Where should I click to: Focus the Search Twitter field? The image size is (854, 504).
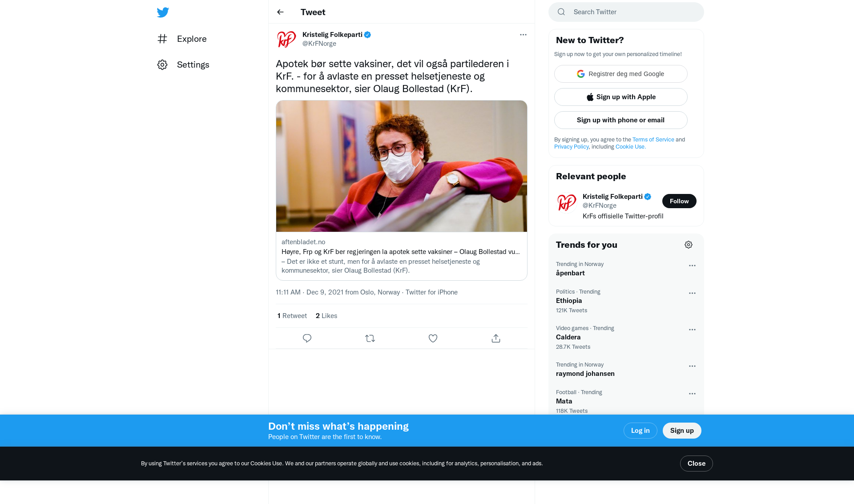(626, 12)
